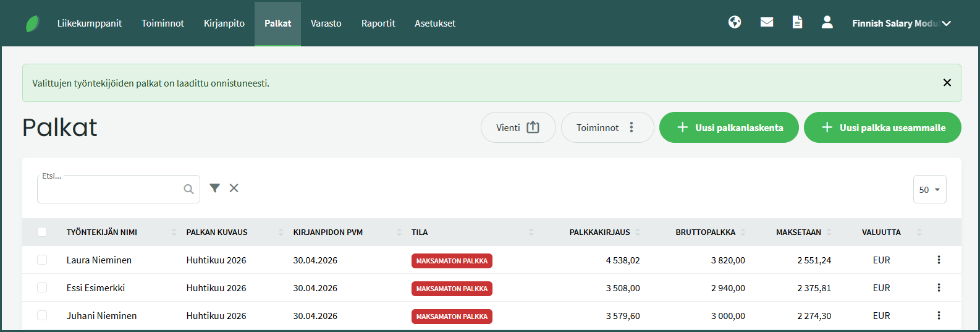Image resolution: width=980 pixels, height=332 pixels.
Task: Open the envelope messages icon
Action: click(x=767, y=22)
